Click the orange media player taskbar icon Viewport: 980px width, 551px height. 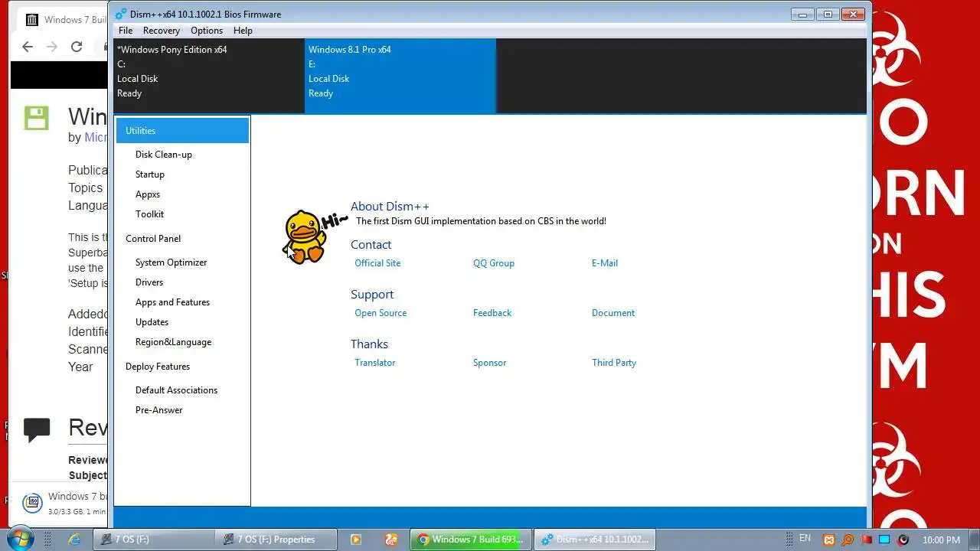pyautogui.click(x=355, y=540)
